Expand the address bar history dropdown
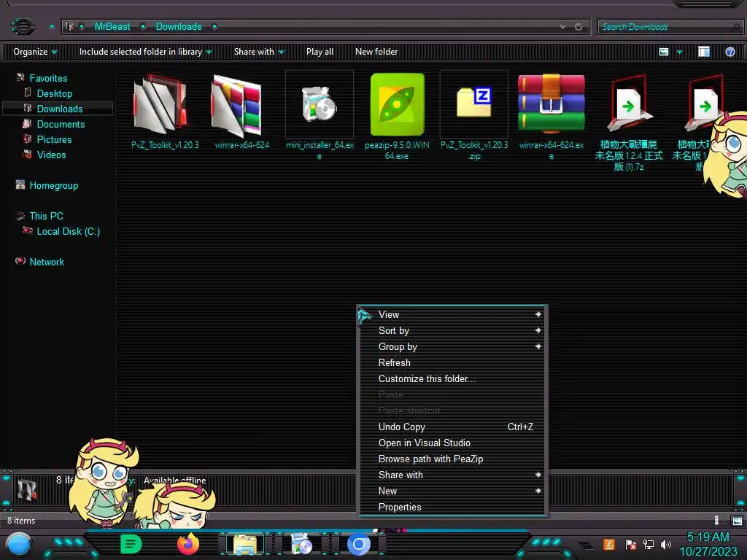Image resolution: width=747 pixels, height=560 pixels. (562, 27)
